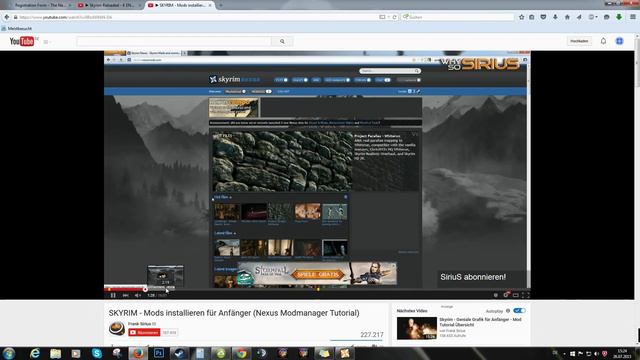Open the 'Meistbesucht' bookmarks folder
The height and width of the screenshot is (360, 640).
17,29
